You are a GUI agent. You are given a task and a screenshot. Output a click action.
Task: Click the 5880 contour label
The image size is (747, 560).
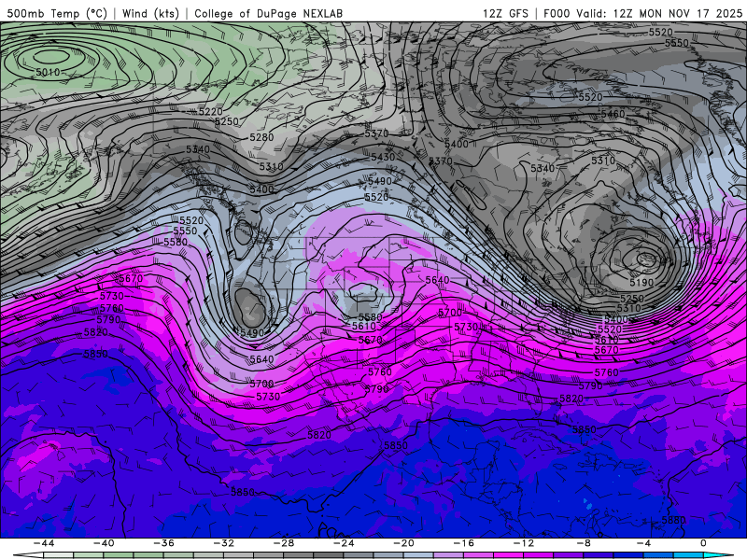pyautogui.click(x=673, y=520)
